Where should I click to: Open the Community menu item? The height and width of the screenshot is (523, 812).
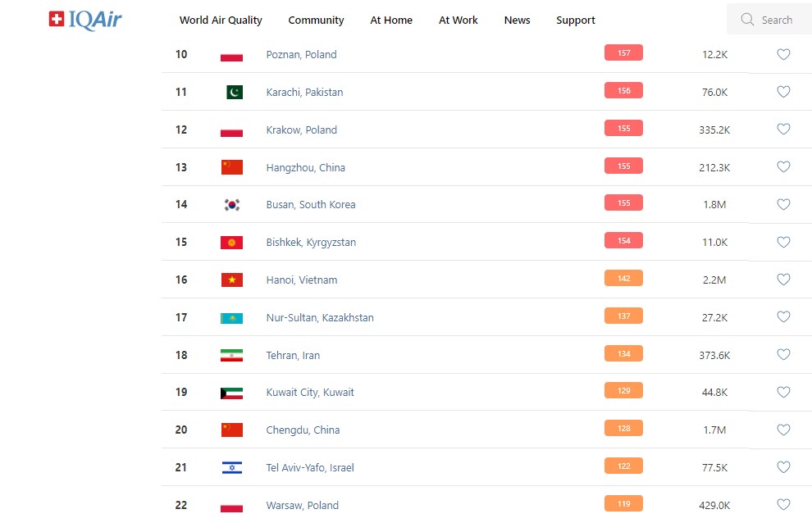pos(316,20)
